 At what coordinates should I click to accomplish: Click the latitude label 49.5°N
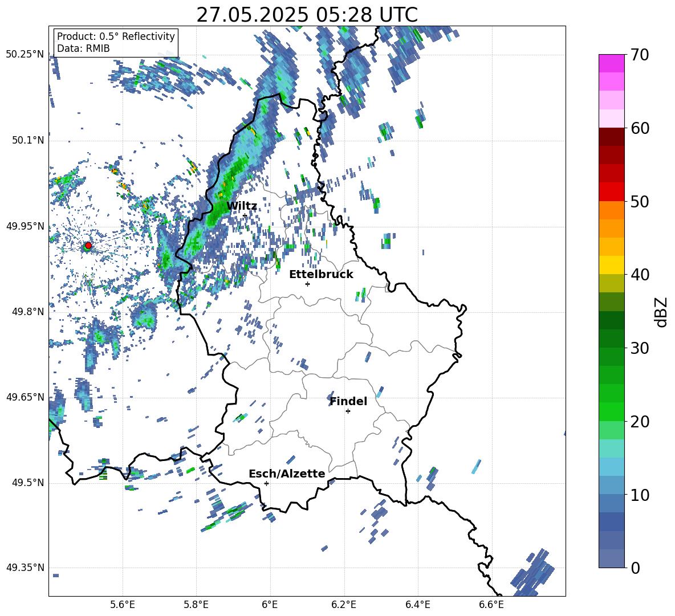pyautogui.click(x=28, y=483)
